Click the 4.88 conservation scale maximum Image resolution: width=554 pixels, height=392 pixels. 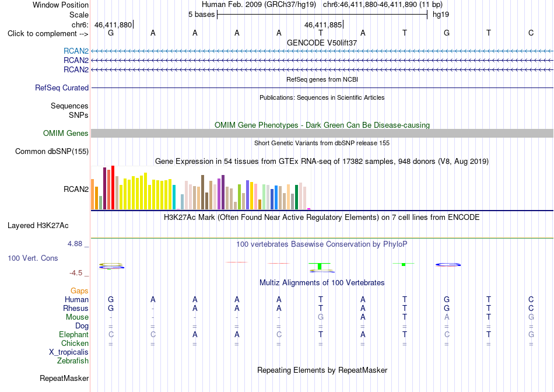tap(75, 244)
